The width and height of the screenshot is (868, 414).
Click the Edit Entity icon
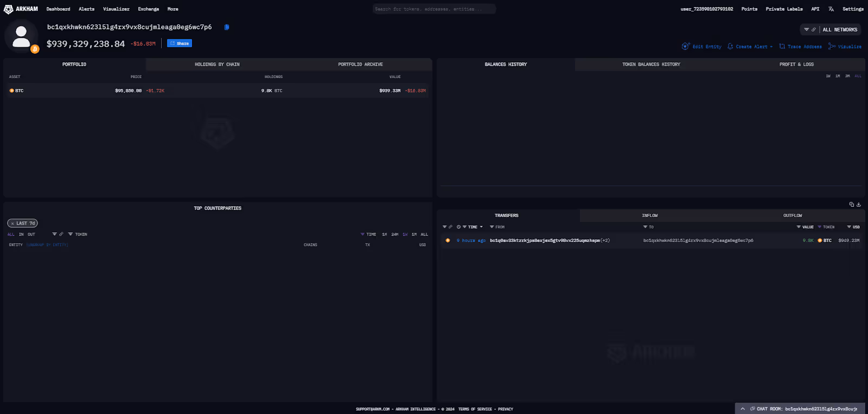pyautogui.click(x=686, y=47)
